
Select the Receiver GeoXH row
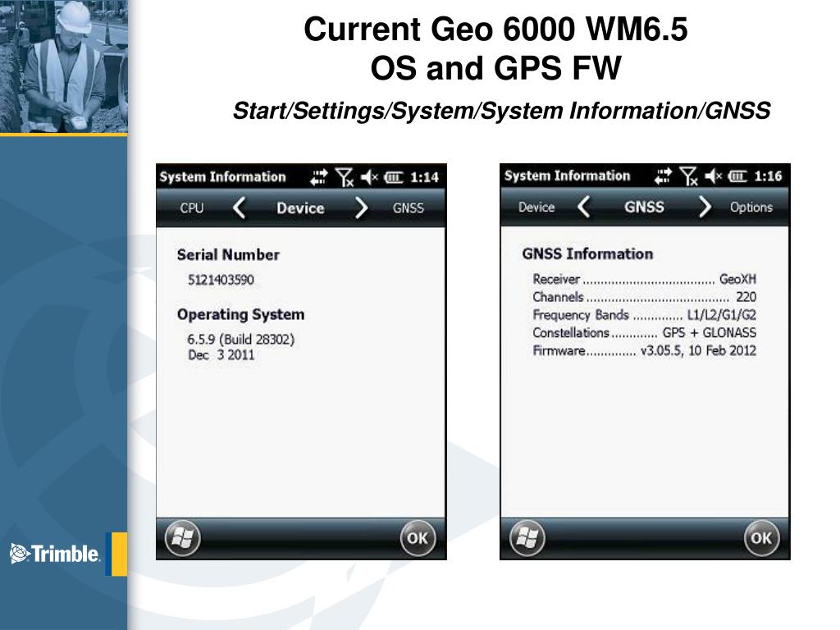pyautogui.click(x=645, y=279)
